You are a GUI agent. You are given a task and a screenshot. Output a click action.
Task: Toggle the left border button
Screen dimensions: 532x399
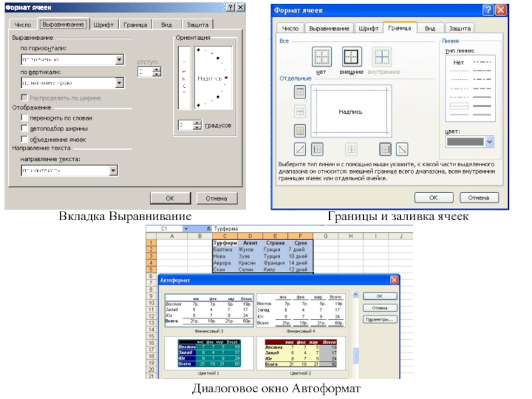click(x=317, y=149)
